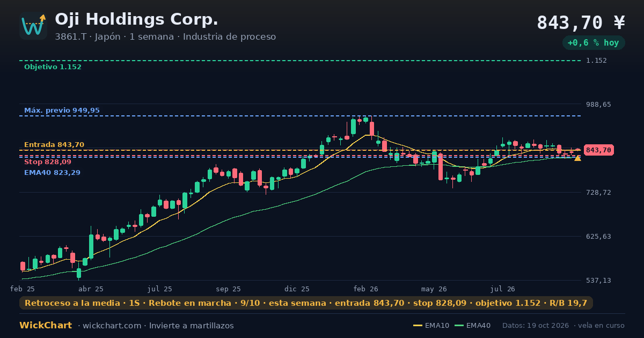Screen dimensions: 644x338
Task: Click the sep 25 date label
Action: pos(229,289)
